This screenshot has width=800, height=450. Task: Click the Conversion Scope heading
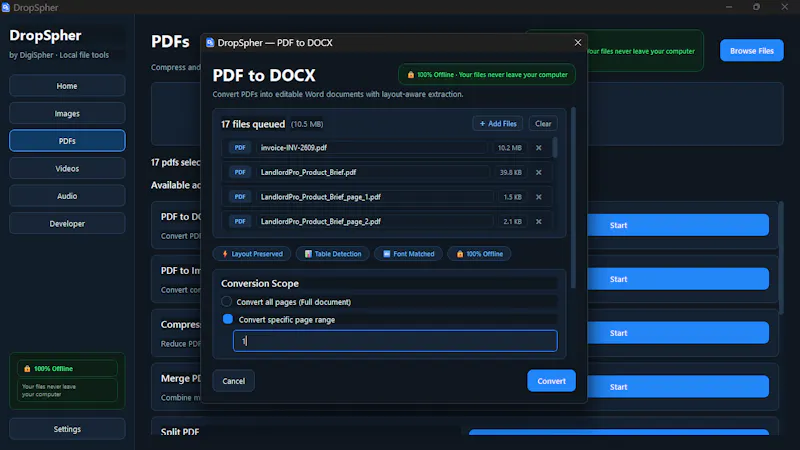[260, 283]
